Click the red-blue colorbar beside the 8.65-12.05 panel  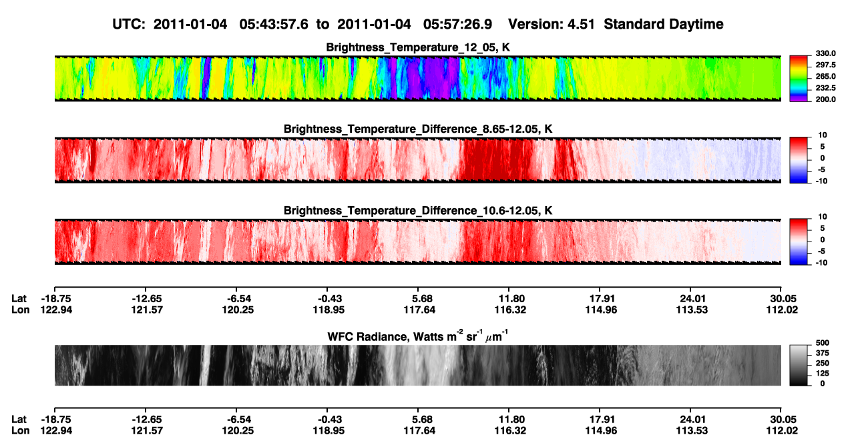[798, 159]
